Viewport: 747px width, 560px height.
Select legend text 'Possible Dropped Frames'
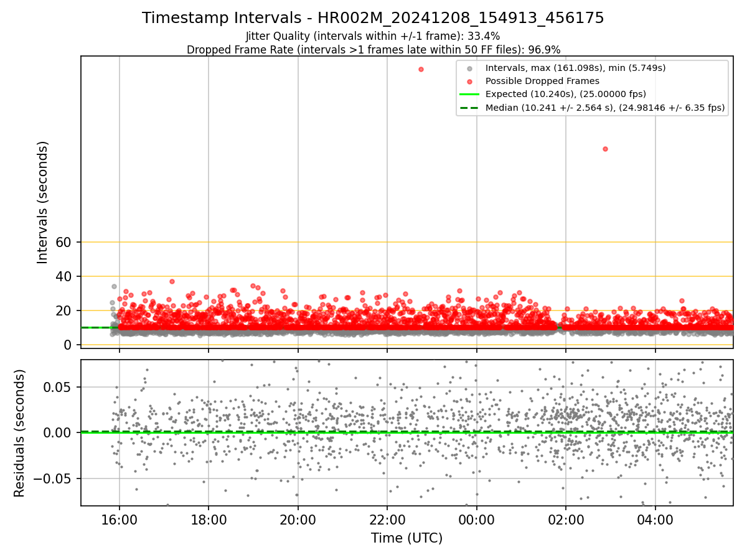pyautogui.click(x=542, y=81)
